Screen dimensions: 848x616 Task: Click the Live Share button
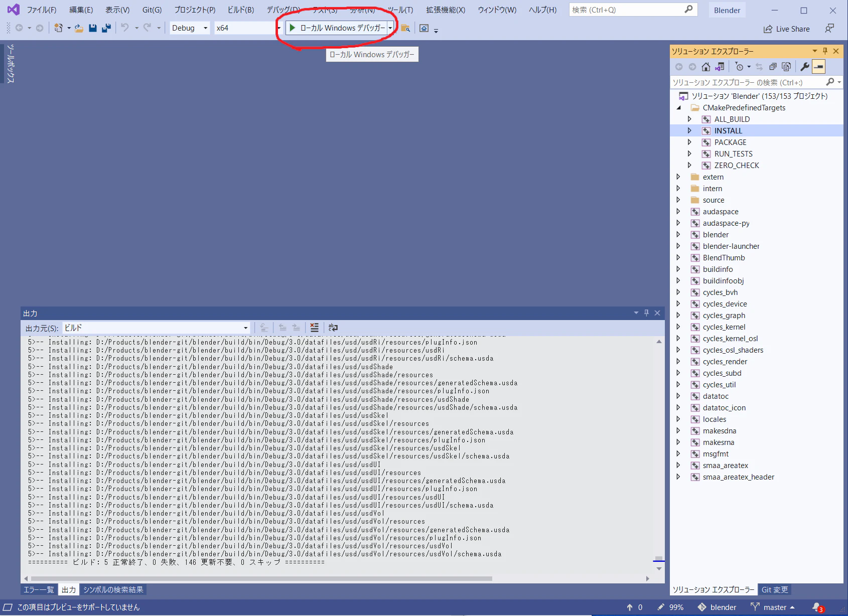(x=786, y=29)
